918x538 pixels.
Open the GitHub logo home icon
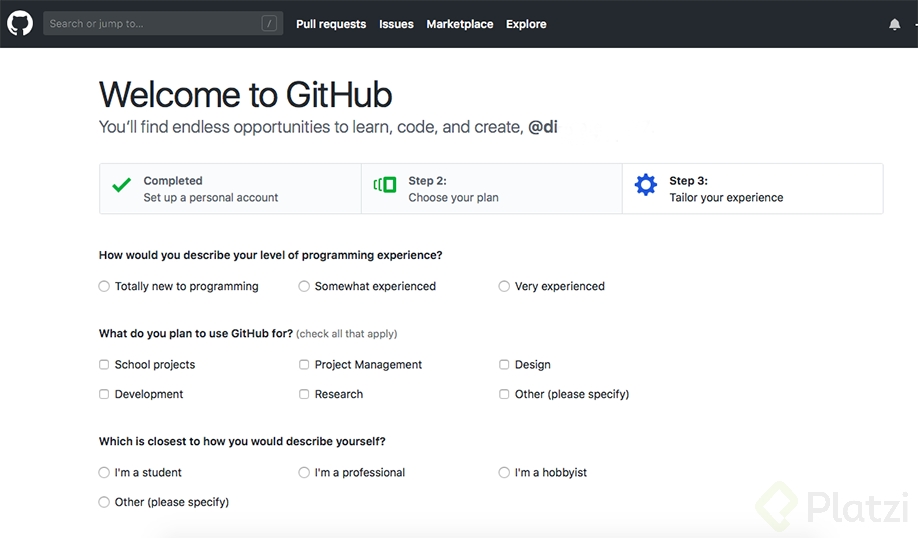point(20,24)
